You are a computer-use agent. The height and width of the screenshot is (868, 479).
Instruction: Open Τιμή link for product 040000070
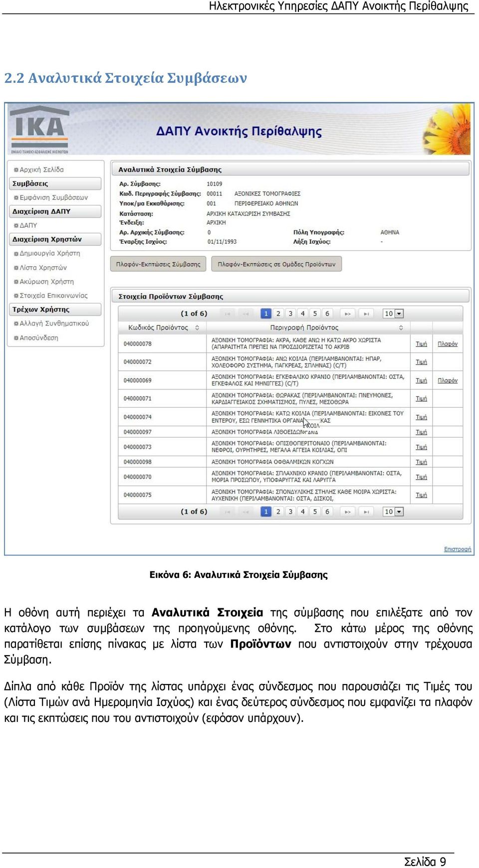click(422, 477)
